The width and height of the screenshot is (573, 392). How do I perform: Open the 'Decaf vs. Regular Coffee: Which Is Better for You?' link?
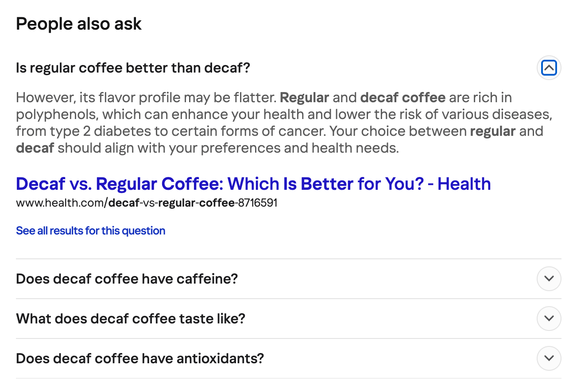253,183
